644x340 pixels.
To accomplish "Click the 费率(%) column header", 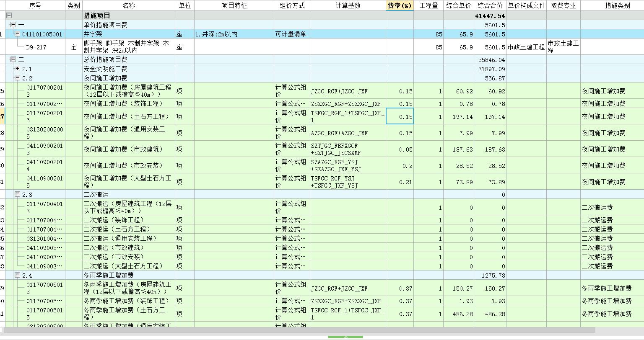I will pos(400,5).
